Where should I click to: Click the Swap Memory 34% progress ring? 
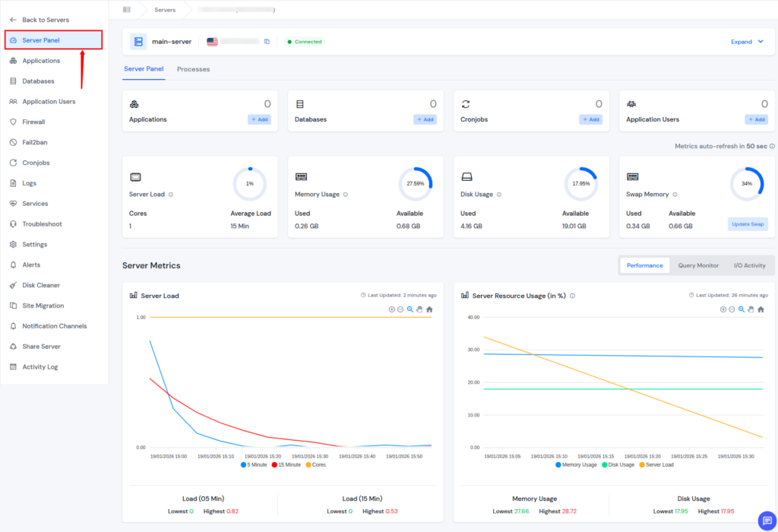[747, 184]
